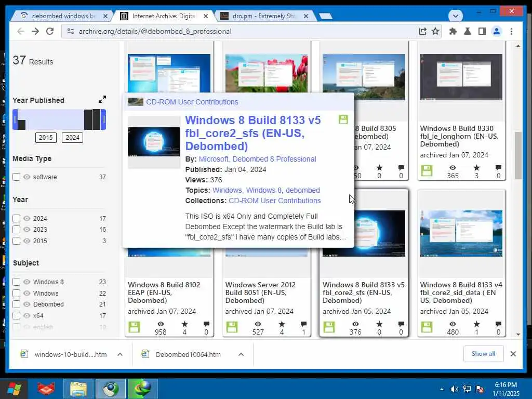Check the software media type filter

tap(16, 177)
